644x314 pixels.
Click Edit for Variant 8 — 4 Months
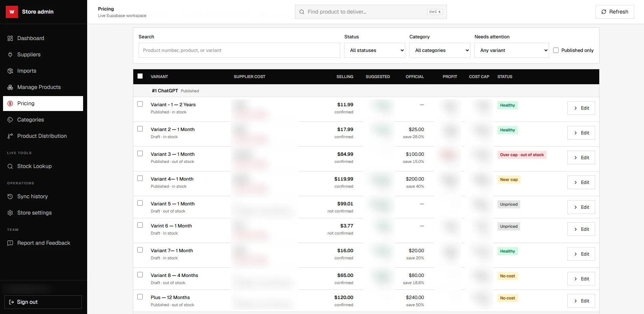581,279
